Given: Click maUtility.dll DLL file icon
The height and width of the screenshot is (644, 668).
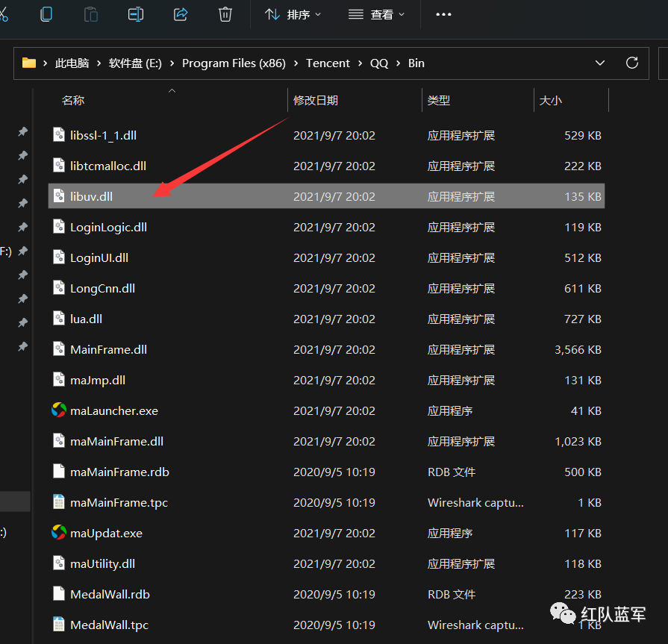Looking at the screenshot, I should (59, 563).
